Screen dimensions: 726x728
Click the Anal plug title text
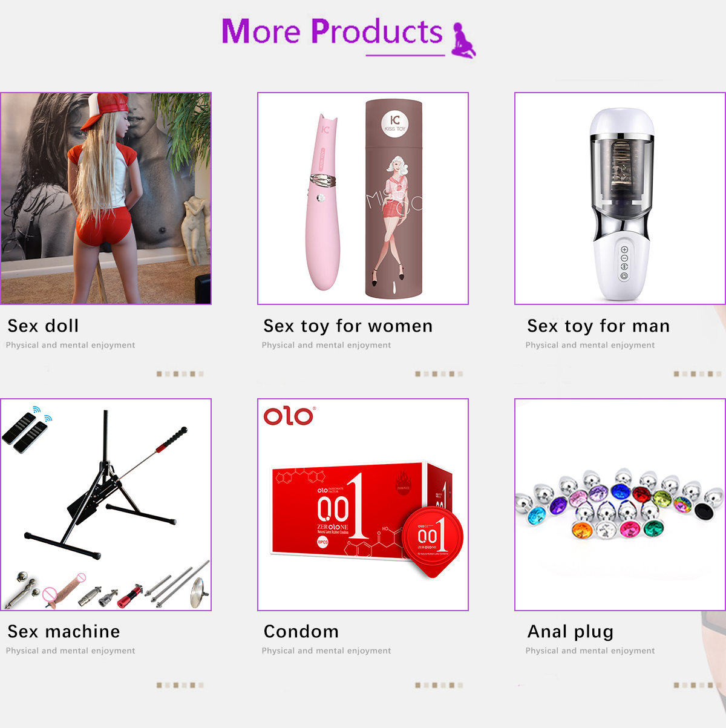tap(571, 632)
